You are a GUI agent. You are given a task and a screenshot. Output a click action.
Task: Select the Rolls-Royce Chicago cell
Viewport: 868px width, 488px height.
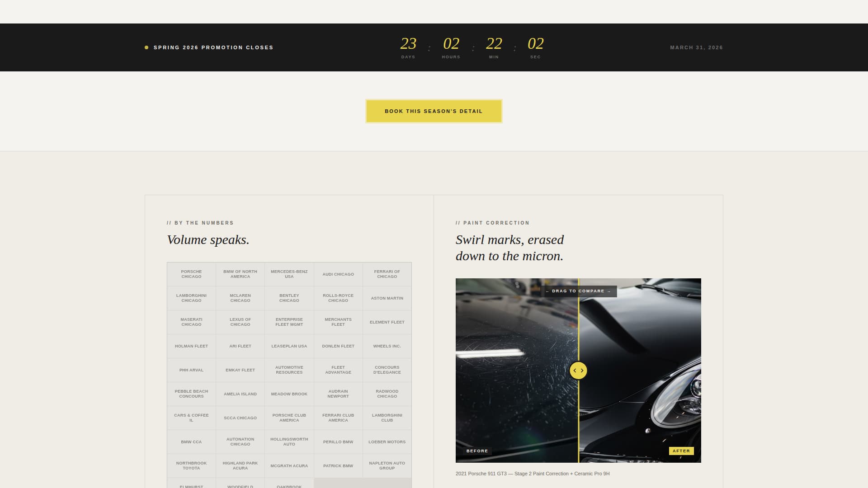338,298
